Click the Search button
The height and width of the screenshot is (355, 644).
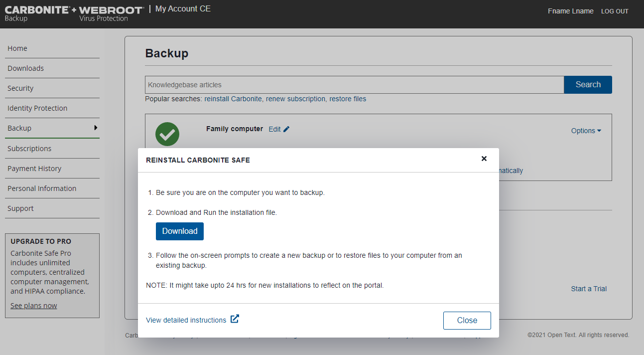pos(588,85)
